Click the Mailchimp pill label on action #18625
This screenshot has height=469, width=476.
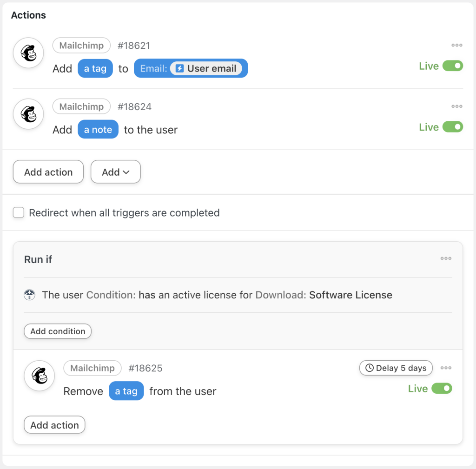tap(92, 368)
